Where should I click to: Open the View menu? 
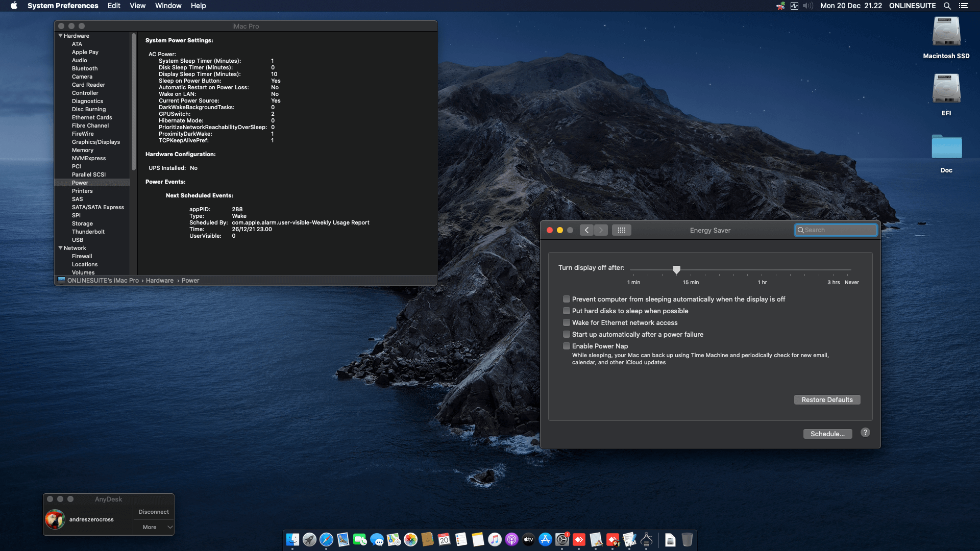point(137,6)
